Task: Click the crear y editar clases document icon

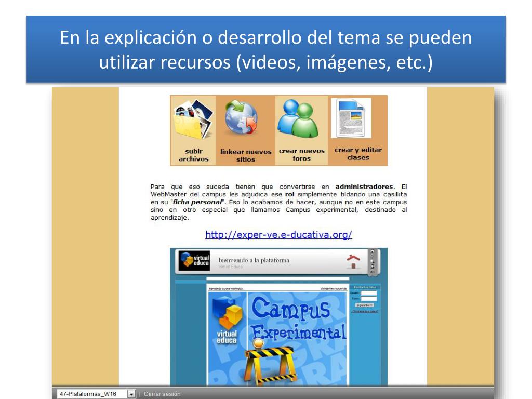Action: point(351,118)
